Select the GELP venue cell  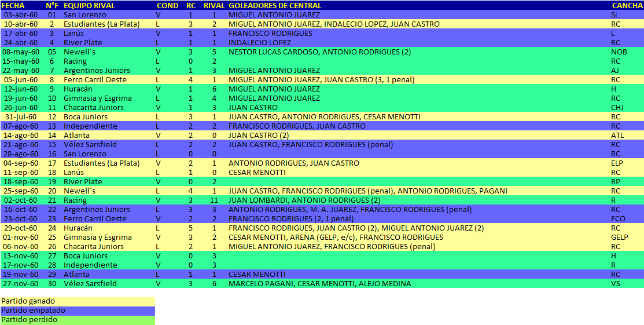619,237
